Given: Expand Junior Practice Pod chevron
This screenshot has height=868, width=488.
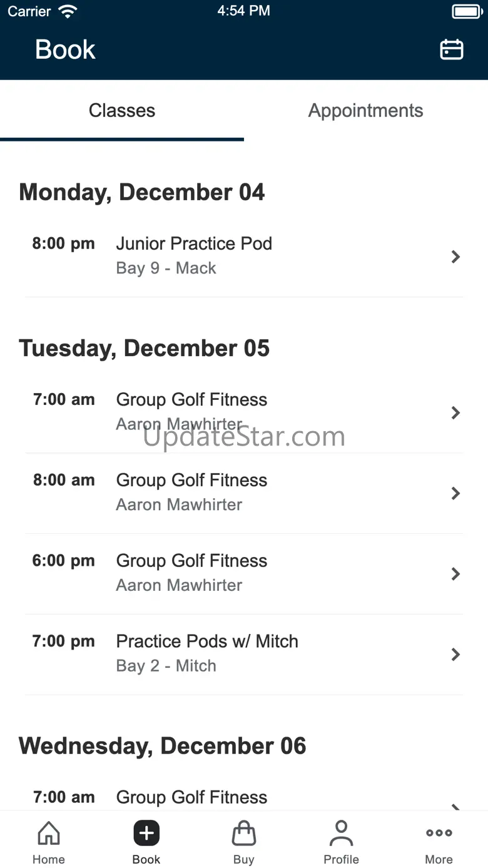Looking at the screenshot, I should [x=455, y=257].
